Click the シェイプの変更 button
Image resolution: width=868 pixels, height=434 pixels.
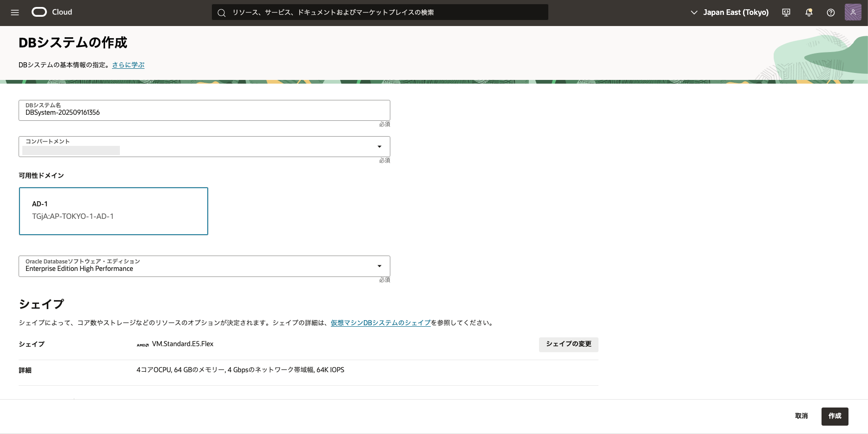[x=568, y=344]
